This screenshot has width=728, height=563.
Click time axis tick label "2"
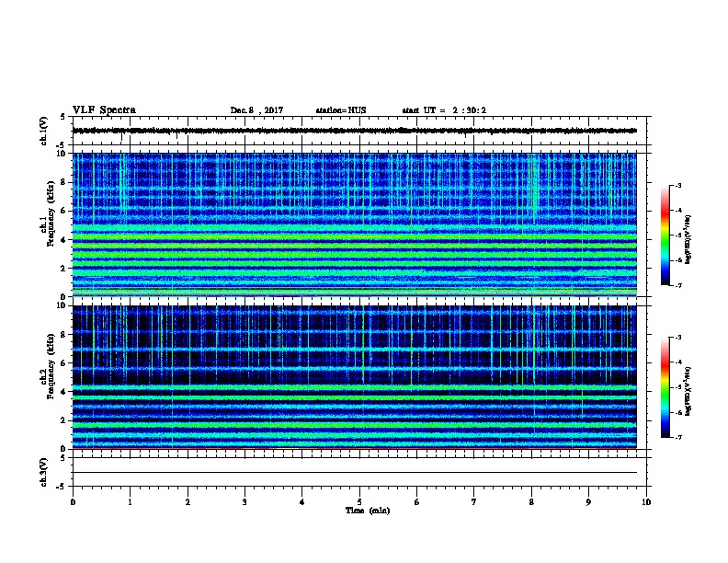188,502
